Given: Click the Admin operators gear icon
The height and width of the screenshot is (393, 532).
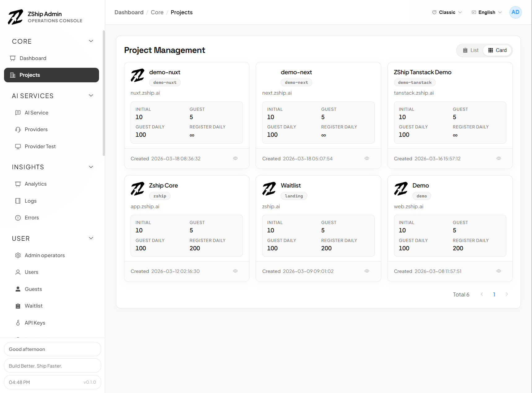Looking at the screenshot, I should tap(18, 255).
